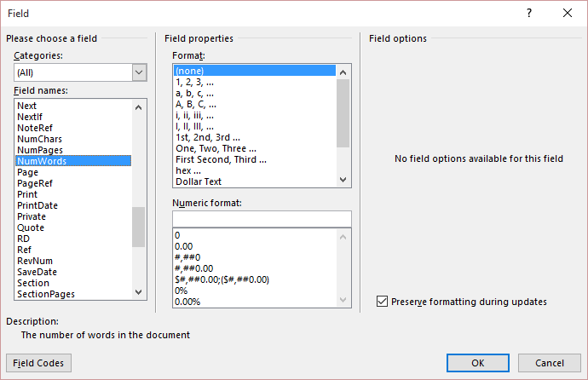Click the Field names scrollbar thumb
This screenshot has height=380, width=588.
point(139,226)
